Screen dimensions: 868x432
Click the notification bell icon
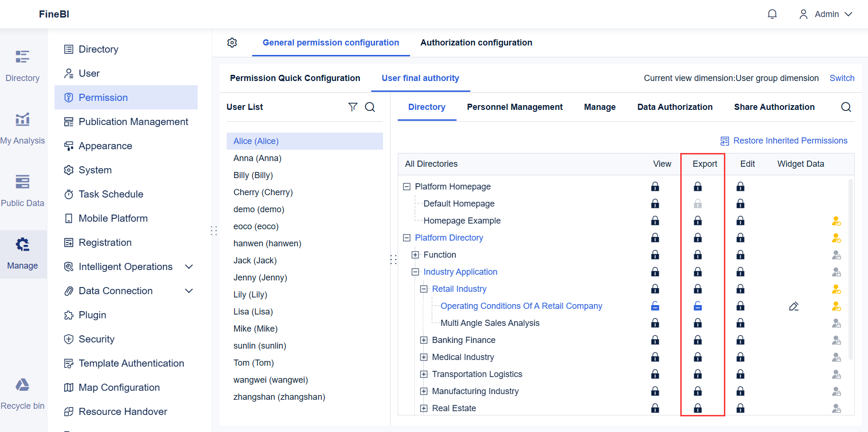click(x=772, y=14)
